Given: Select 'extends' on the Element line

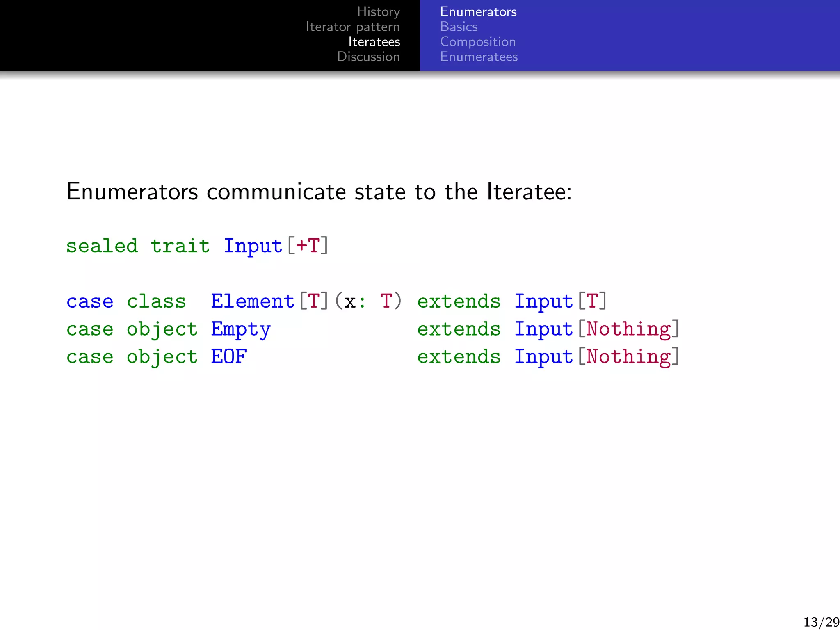Looking at the screenshot, I should coord(459,301).
